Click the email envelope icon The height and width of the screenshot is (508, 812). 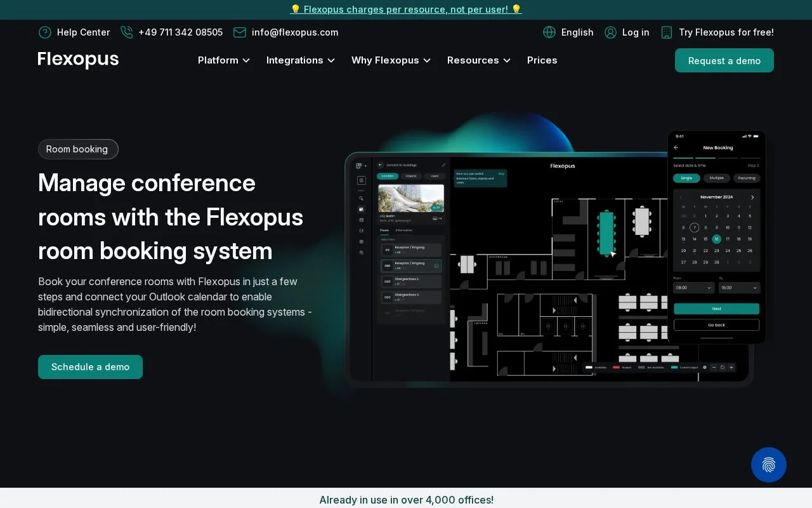pos(240,32)
